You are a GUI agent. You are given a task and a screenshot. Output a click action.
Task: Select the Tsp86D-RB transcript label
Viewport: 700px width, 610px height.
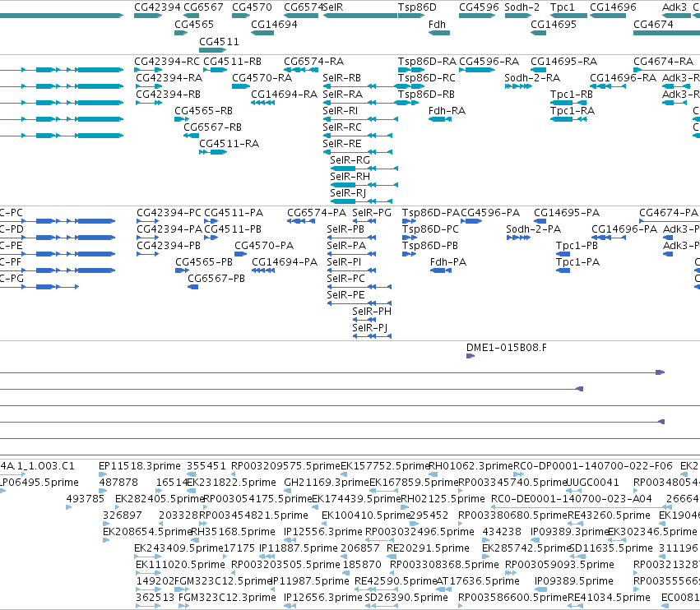pos(426,95)
